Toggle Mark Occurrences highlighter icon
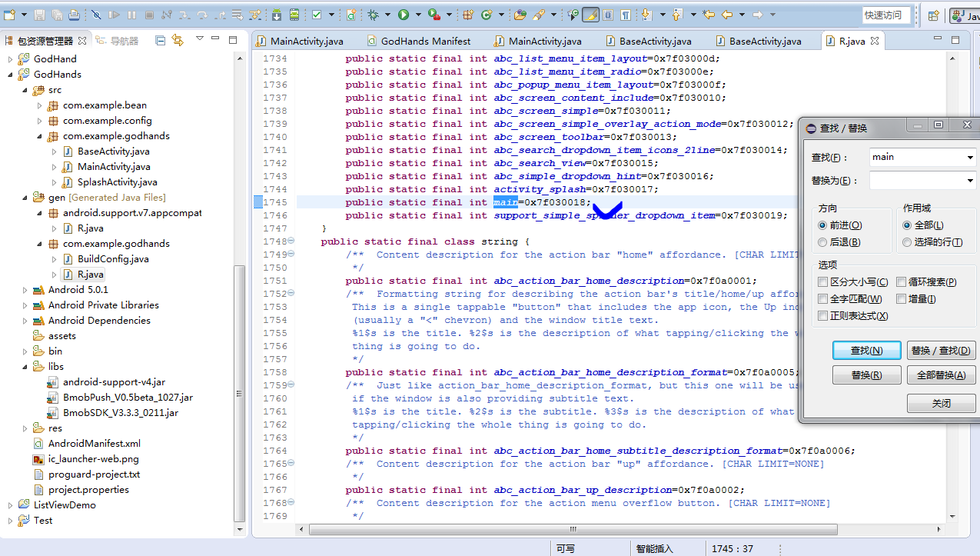This screenshot has width=980, height=556. 590,15
